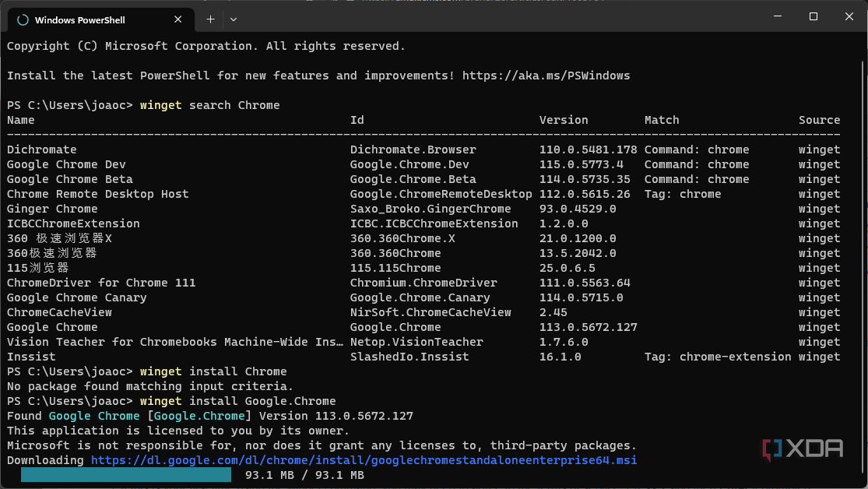868x489 pixels.
Task: Open the dl.google.com Chrome MSI download link
Action: point(364,460)
